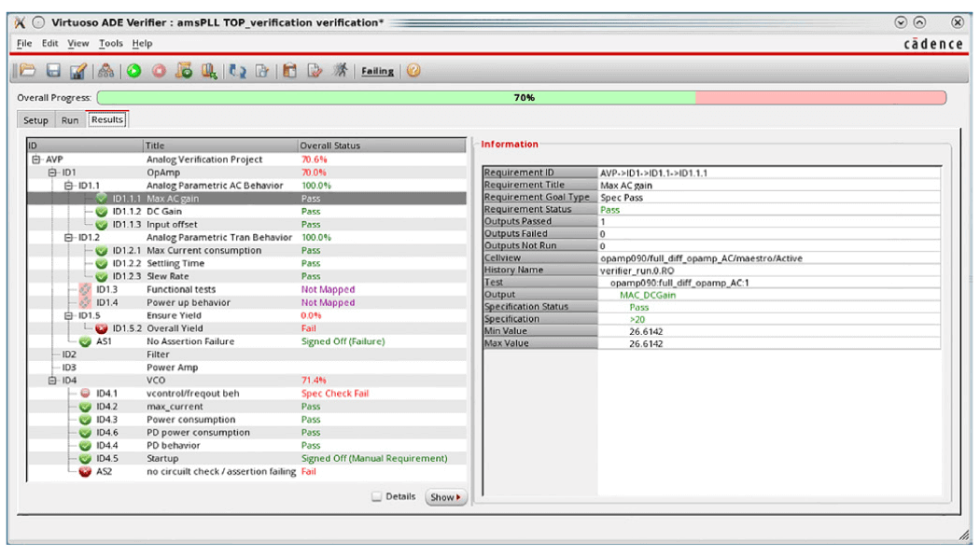Screen dimensions: 980x555
Task: Select the ID4.2 max_current row
Action: 247,407
